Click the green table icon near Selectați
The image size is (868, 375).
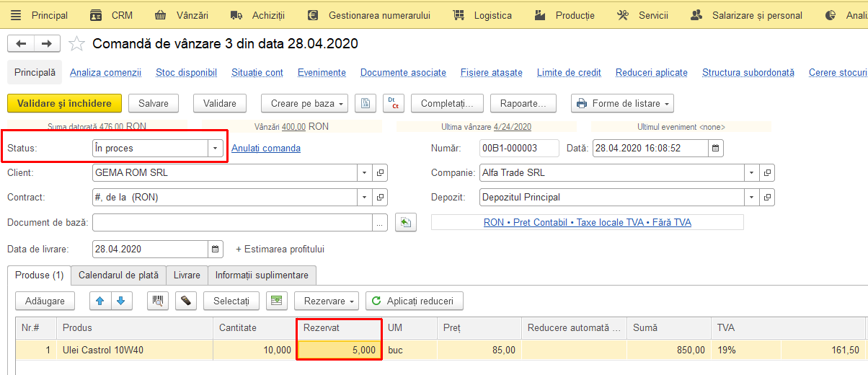[277, 301]
